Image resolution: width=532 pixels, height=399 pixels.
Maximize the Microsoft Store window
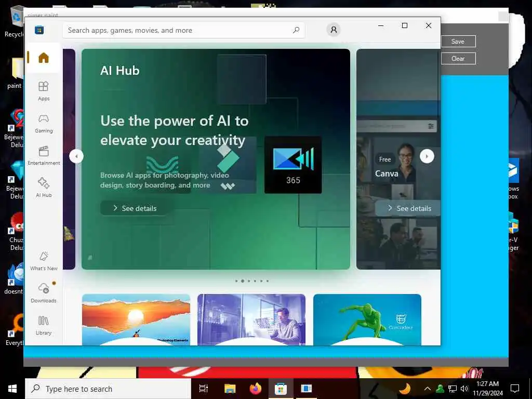click(x=405, y=25)
